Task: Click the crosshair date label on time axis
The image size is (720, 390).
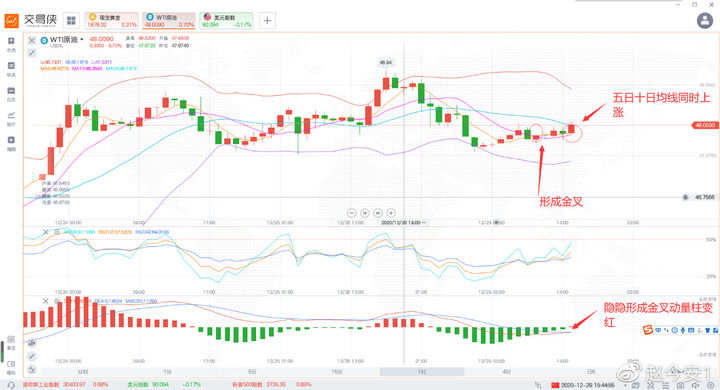Action: (404, 222)
